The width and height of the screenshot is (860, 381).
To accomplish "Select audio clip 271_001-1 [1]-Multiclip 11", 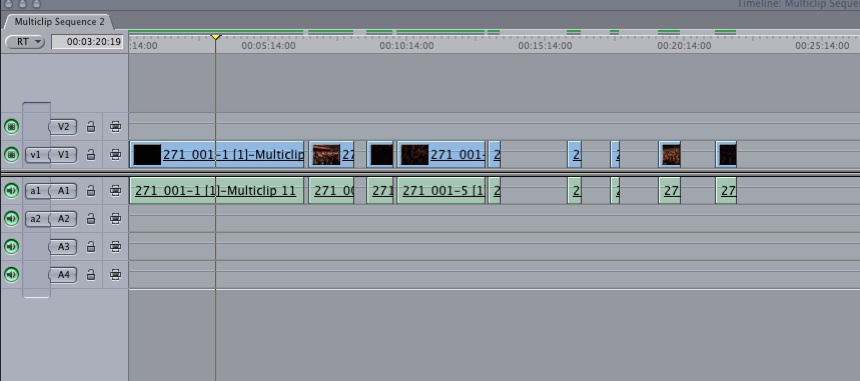I will pos(217,191).
